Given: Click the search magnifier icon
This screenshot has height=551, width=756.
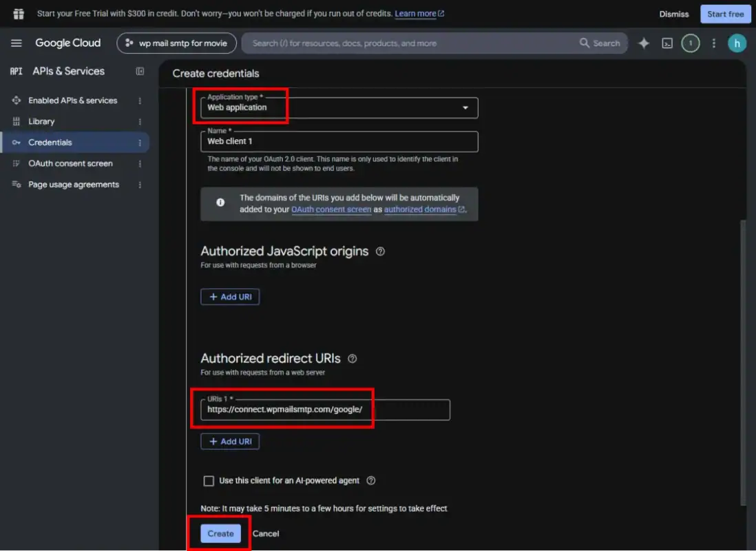Looking at the screenshot, I should [x=584, y=43].
